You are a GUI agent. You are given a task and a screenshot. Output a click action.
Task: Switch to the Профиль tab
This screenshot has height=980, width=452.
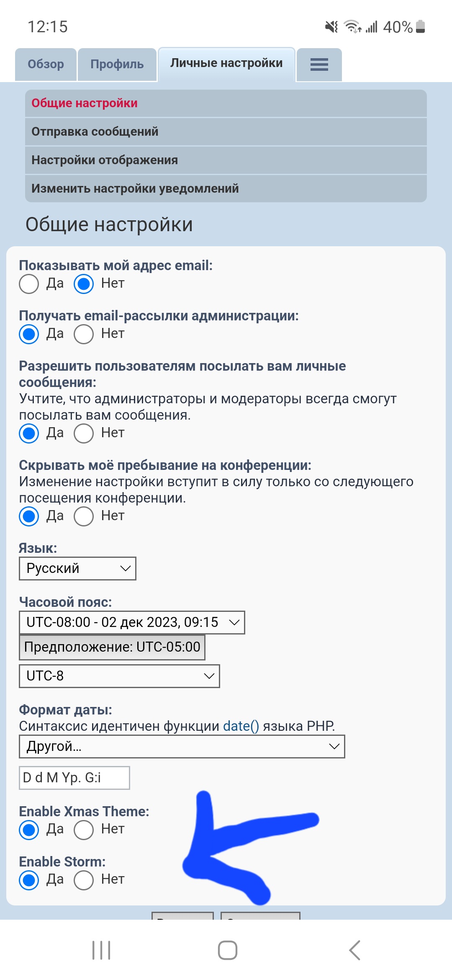click(117, 64)
